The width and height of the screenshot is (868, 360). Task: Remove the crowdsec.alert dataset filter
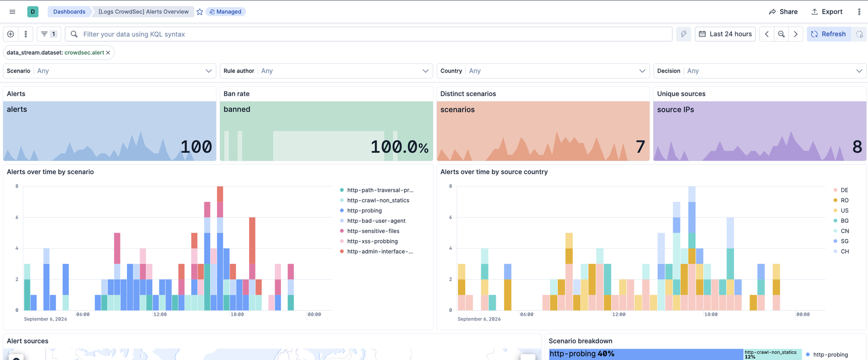pyautogui.click(x=108, y=53)
